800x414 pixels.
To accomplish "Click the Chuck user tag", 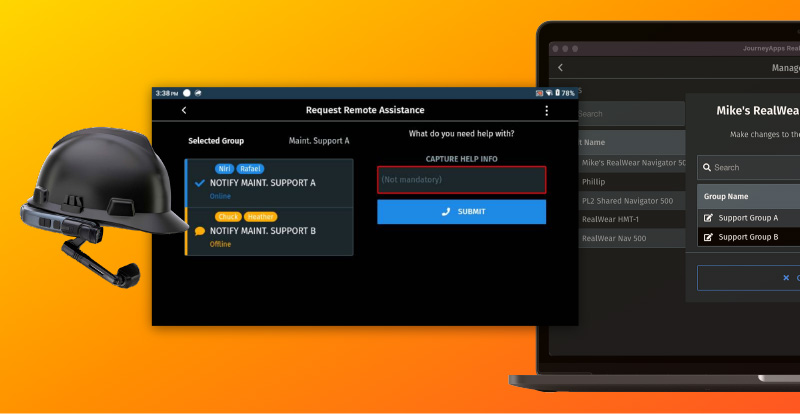I will coord(228,217).
